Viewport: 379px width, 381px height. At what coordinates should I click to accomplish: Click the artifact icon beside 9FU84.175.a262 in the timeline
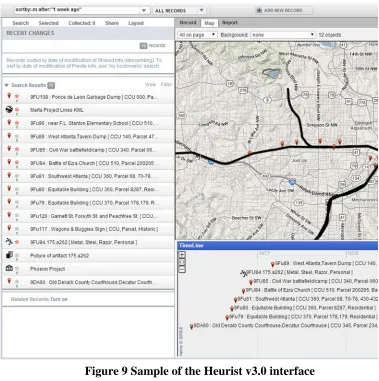[244, 273]
